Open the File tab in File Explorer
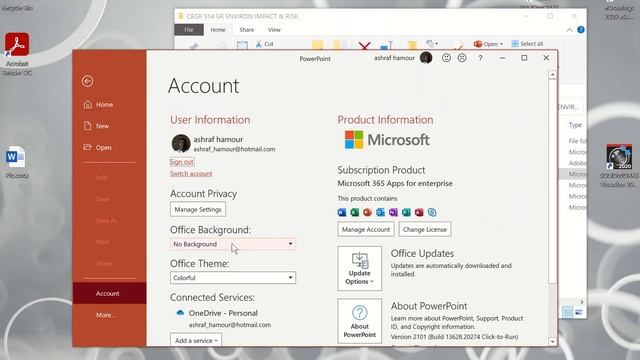The image size is (640, 360). tap(189, 30)
